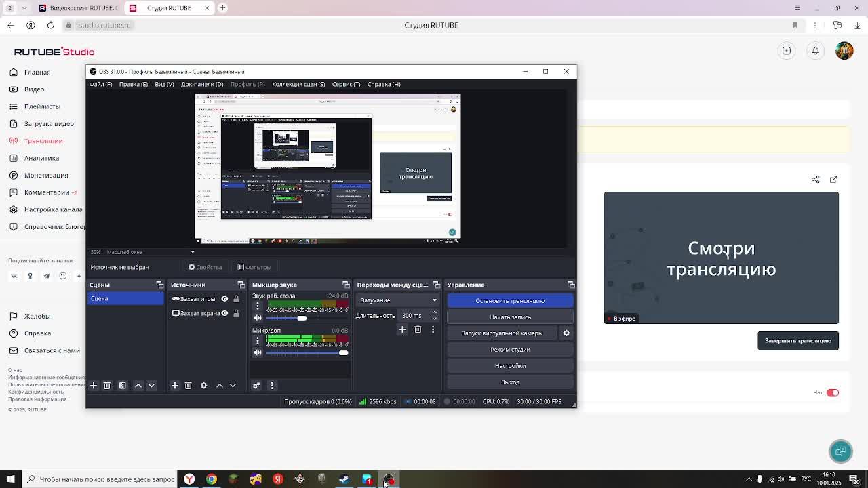868x488 pixels.
Task: Toggle lock on Захват экрана source
Action: (x=236, y=313)
